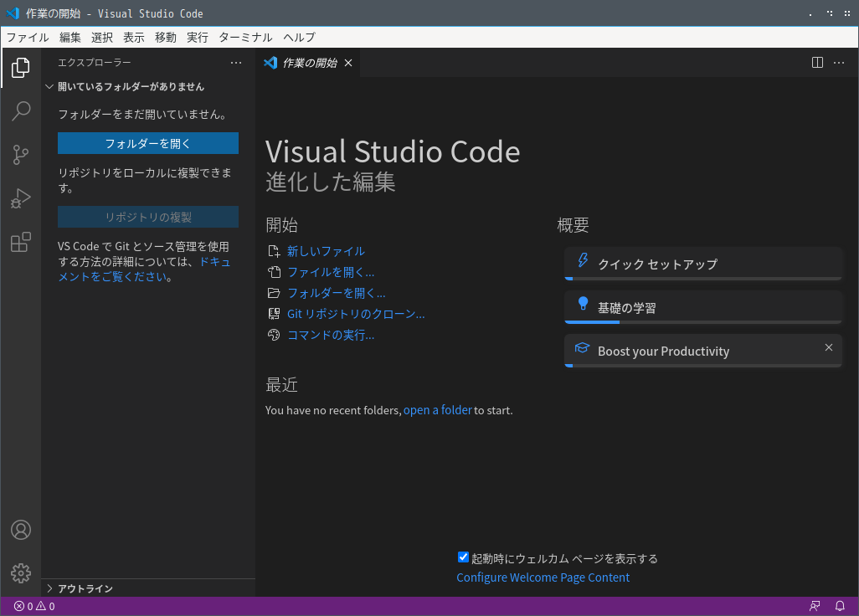Click the palette icon beside コマンドの実行
This screenshot has height=616, width=859.
point(274,335)
